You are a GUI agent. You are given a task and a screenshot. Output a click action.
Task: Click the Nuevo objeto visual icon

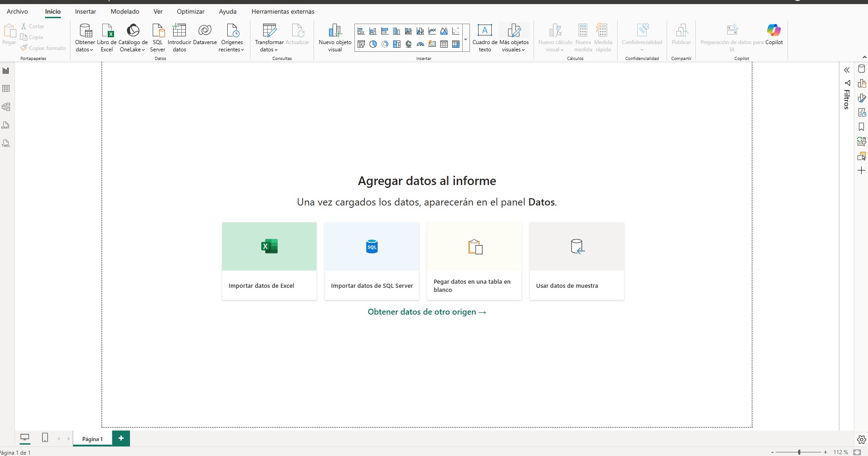tap(335, 38)
